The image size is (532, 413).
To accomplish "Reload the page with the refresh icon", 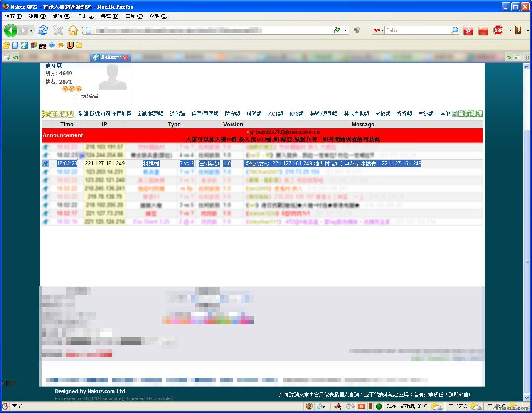I will tap(43, 30).
